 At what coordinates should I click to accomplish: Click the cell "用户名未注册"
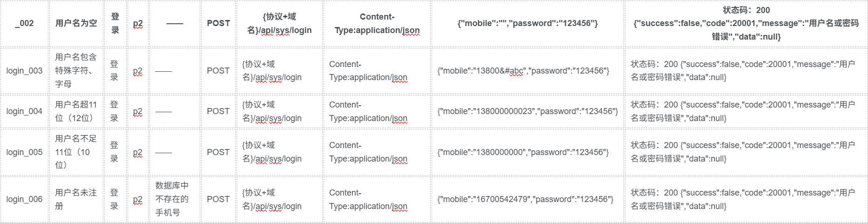click(76, 199)
